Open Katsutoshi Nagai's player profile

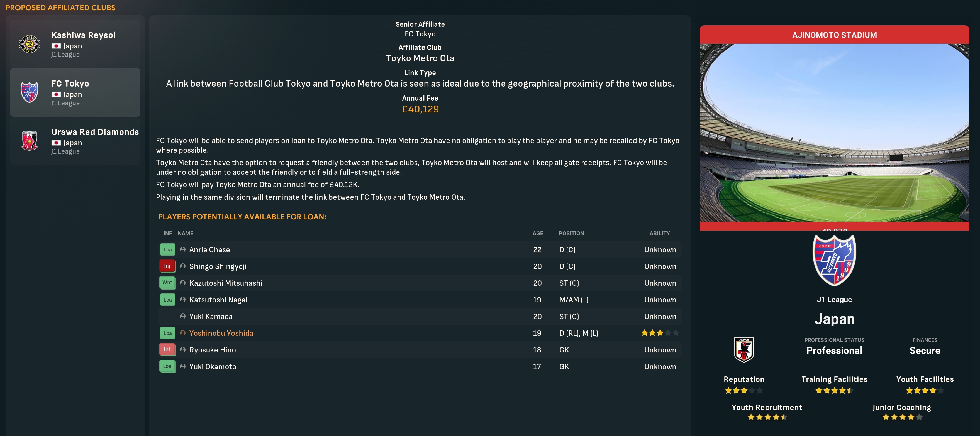[218, 300]
